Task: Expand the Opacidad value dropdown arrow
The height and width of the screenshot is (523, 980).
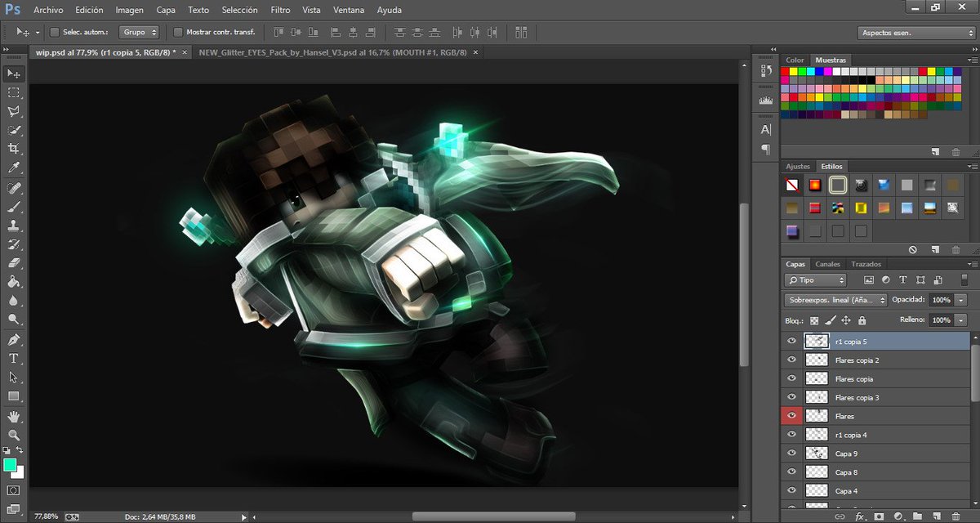Action: [960, 300]
